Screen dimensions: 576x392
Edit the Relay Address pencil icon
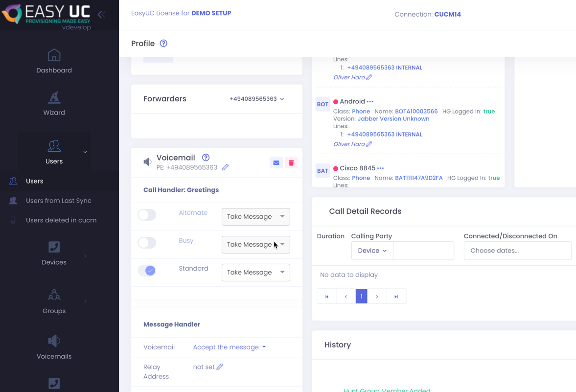coord(220,367)
